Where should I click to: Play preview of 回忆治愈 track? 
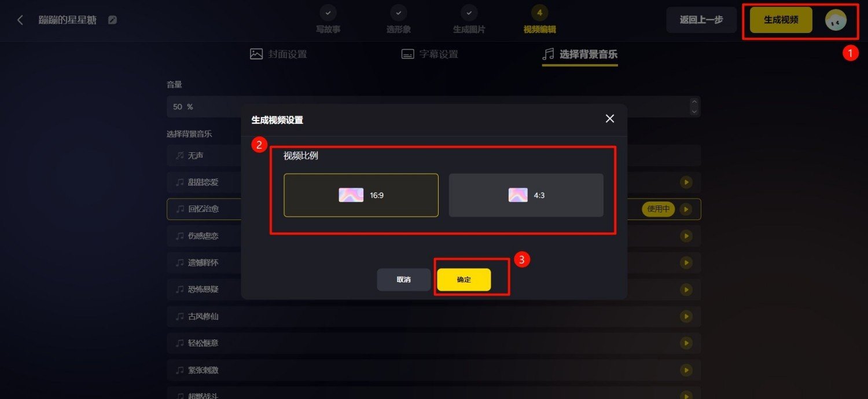point(686,209)
